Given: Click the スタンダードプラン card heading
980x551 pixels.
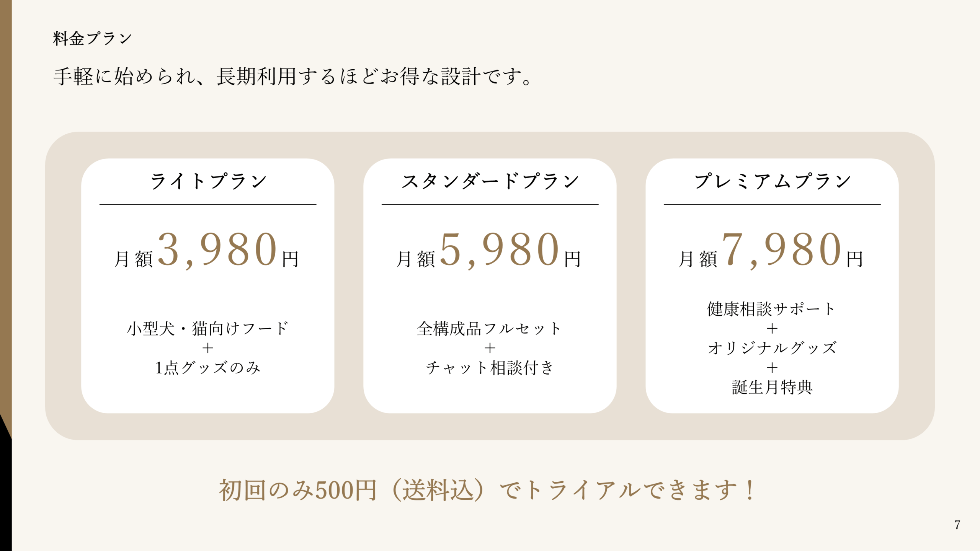Looking at the screenshot, I should click(x=490, y=181).
